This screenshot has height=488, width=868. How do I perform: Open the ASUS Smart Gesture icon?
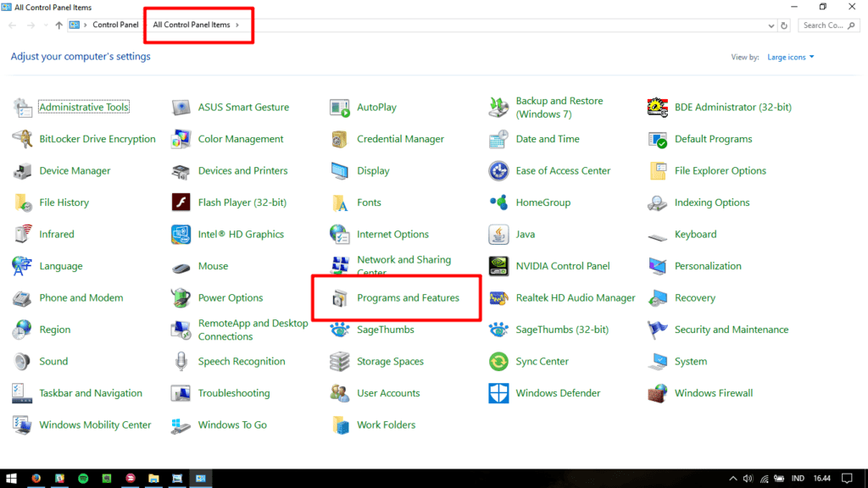[181, 108]
